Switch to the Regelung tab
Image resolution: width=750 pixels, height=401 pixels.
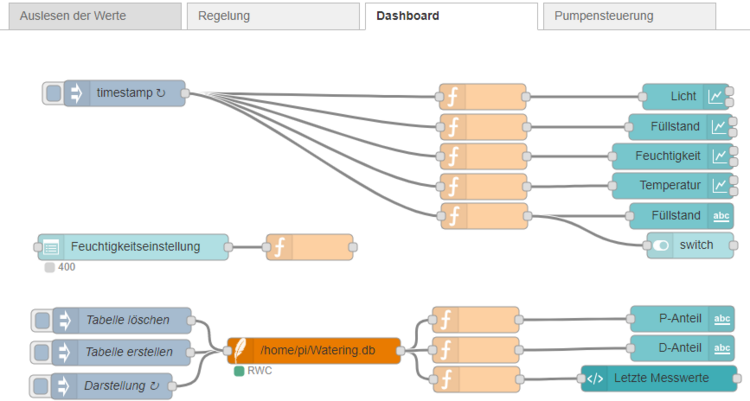[x=272, y=16]
